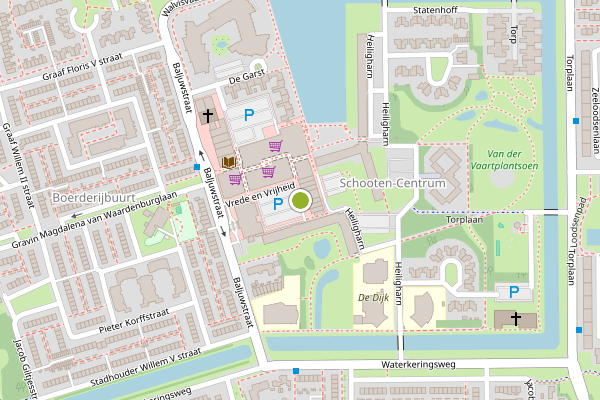This screenshot has width=600, height=400.
Task: Select the middle shopping cart above Vrede en Vrijheid
Action: pos(269,172)
